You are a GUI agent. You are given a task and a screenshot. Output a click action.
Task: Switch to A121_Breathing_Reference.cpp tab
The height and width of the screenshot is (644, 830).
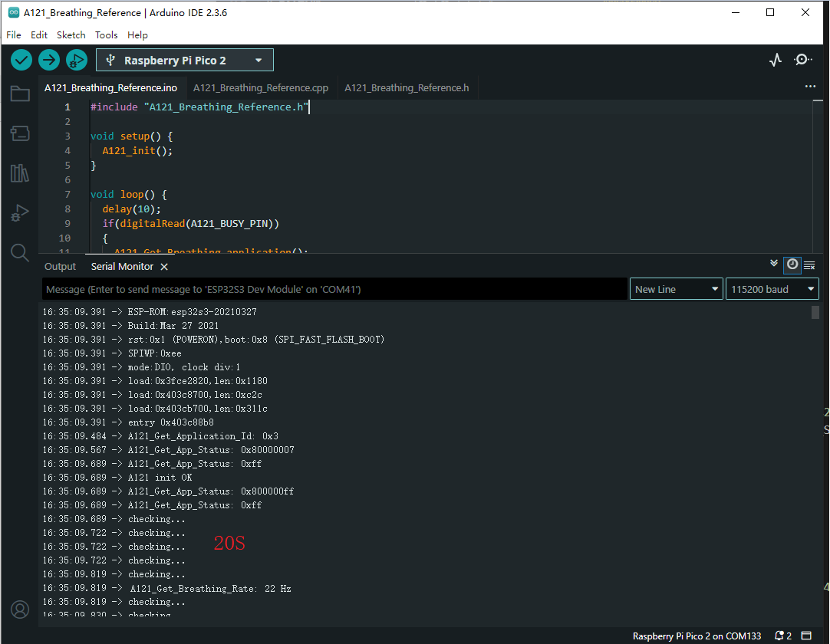coord(261,88)
